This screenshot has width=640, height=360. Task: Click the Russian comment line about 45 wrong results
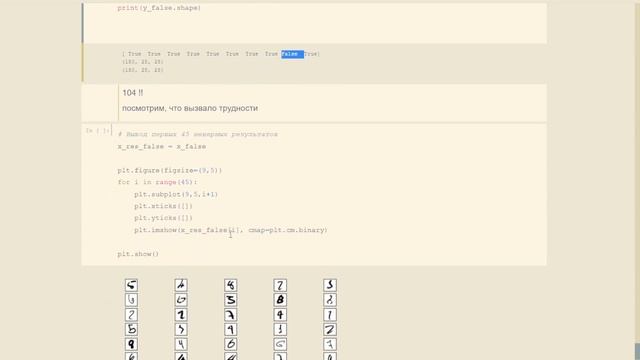(x=198, y=134)
